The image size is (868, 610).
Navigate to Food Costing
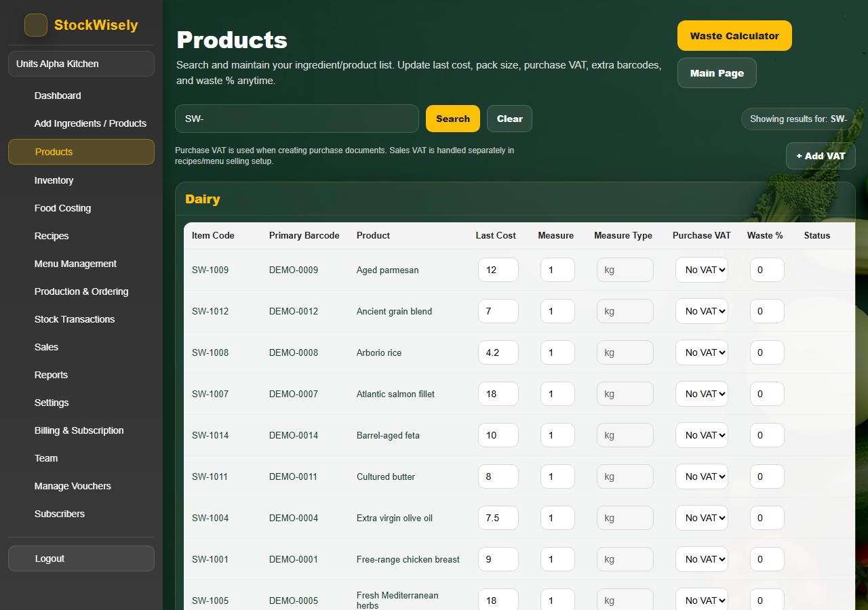(81, 208)
